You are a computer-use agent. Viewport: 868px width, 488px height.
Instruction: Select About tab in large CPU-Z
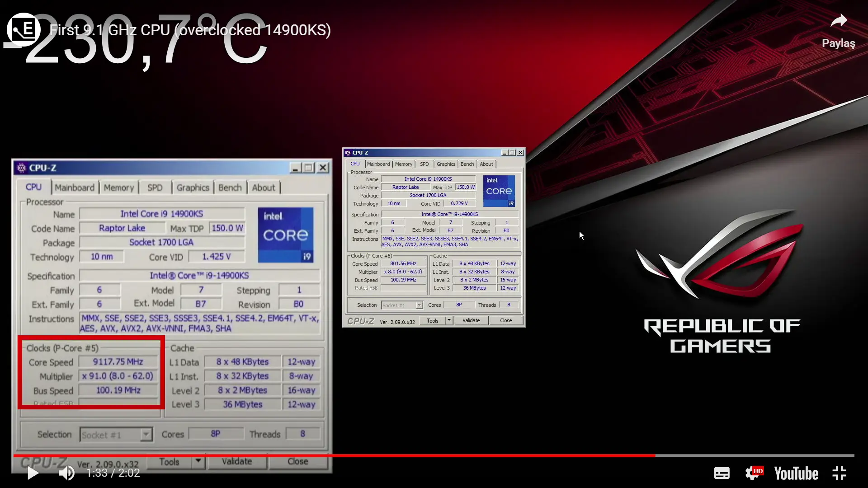264,188
